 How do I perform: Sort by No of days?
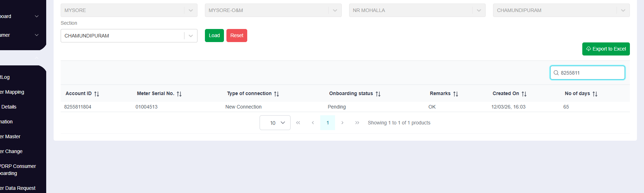tap(595, 94)
